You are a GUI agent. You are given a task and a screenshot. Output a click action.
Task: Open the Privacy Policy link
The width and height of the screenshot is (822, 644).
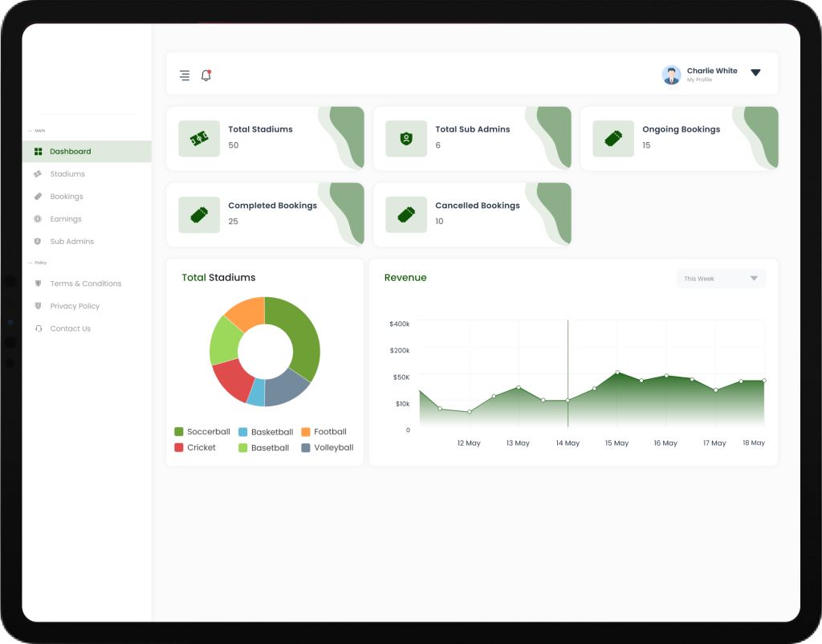[75, 306]
